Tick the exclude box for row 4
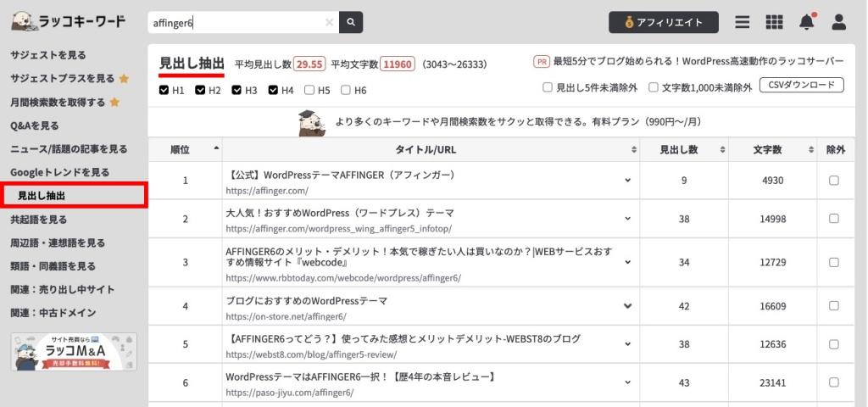Image resolution: width=868 pixels, height=407 pixels. pyautogui.click(x=834, y=305)
